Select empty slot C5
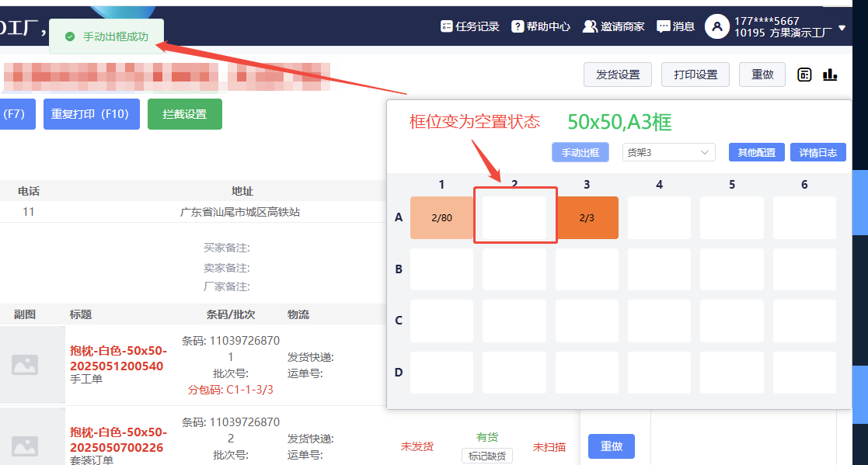The height and width of the screenshot is (465, 868). pos(732,321)
